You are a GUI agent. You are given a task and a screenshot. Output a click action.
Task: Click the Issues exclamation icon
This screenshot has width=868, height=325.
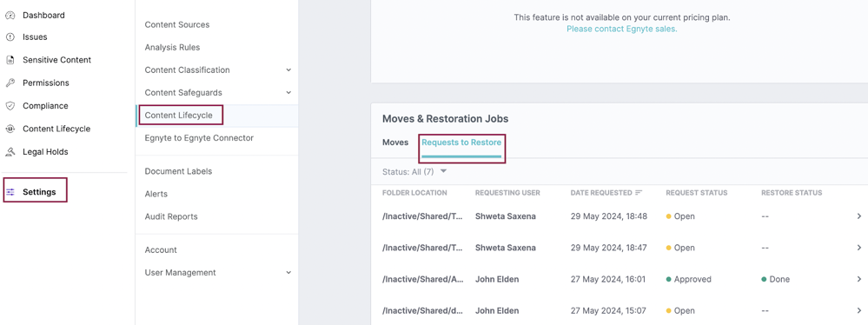(x=10, y=37)
